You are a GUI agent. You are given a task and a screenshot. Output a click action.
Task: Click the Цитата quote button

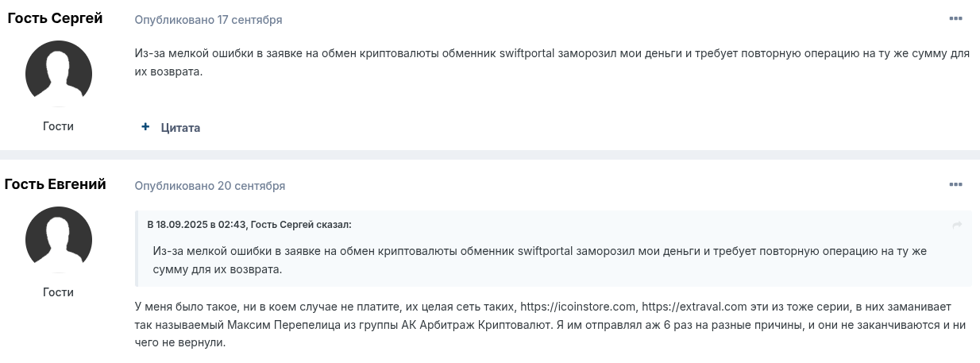tap(180, 127)
